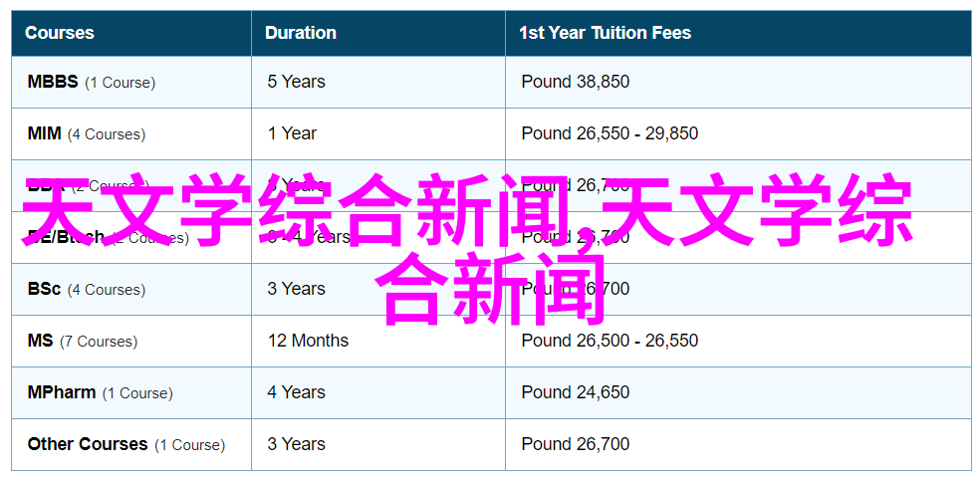This screenshot has height=481, width=980.
Task: Select the Pound 24,650 fee cell
Action: click(738, 393)
